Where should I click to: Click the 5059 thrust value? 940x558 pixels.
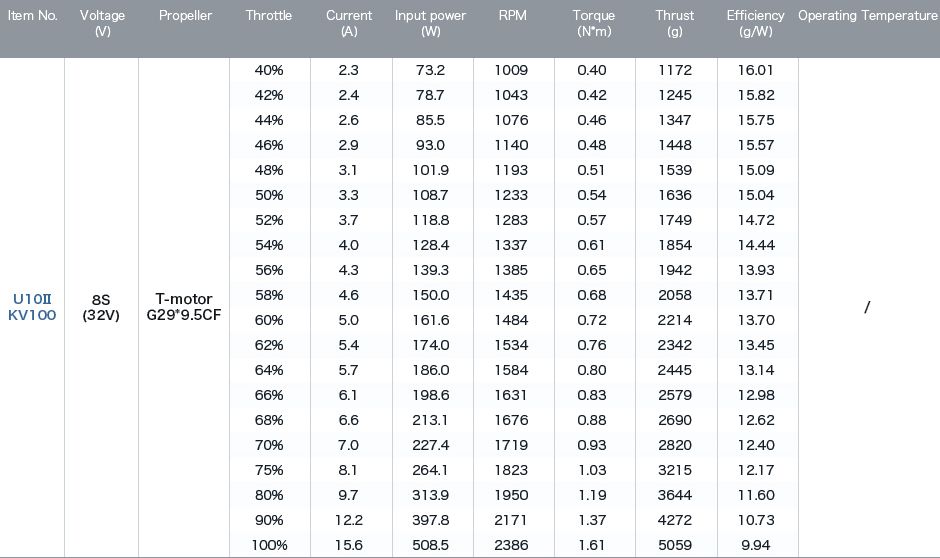675,545
